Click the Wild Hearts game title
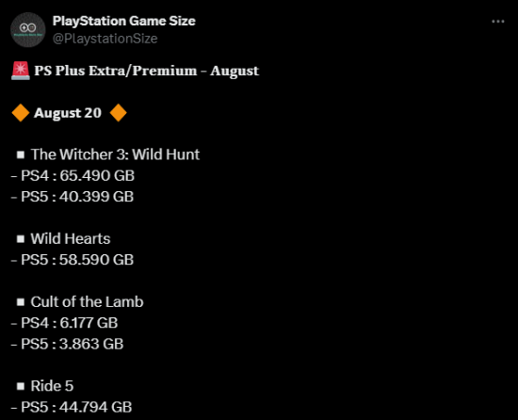This screenshot has height=420, width=518. click(x=71, y=239)
